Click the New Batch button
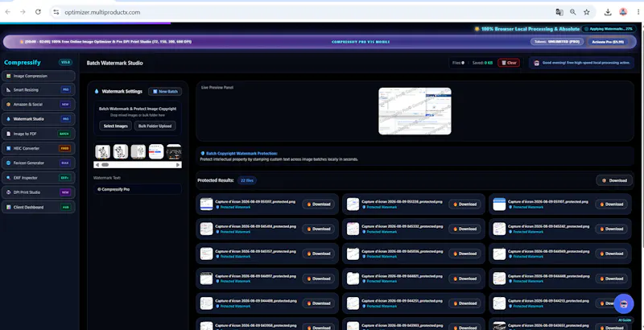Image resolution: width=644 pixels, height=330 pixels. (165, 92)
